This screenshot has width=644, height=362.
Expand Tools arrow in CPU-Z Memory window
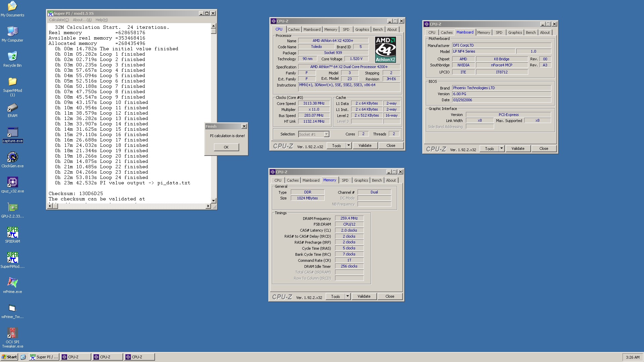[x=348, y=296]
